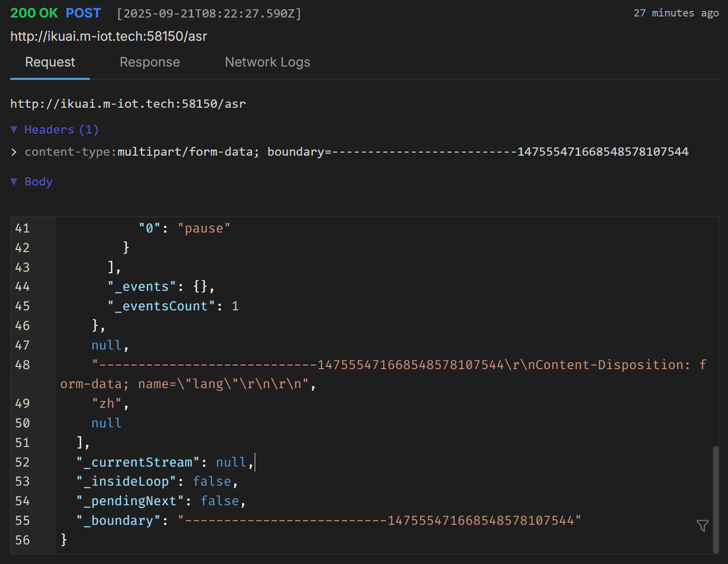Click line number 48 in the gutter
Screen dimensions: 728x564
pyautogui.click(x=23, y=365)
